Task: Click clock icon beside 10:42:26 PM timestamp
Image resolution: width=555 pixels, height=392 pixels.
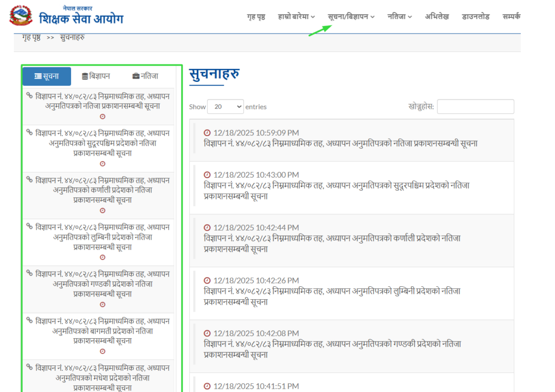Action: pyautogui.click(x=207, y=280)
